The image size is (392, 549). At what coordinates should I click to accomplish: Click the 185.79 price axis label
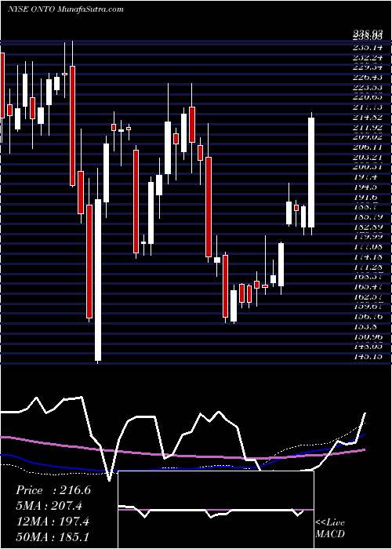[367, 216]
